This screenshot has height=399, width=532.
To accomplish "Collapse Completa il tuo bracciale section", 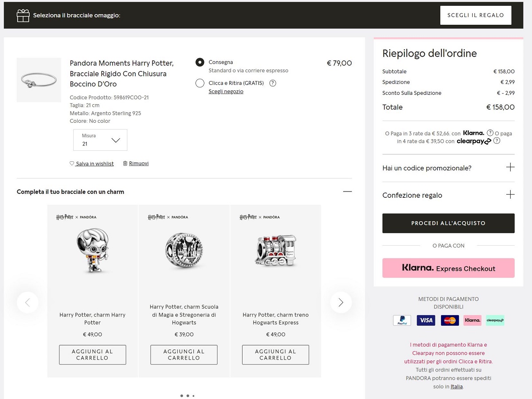I will (x=347, y=192).
